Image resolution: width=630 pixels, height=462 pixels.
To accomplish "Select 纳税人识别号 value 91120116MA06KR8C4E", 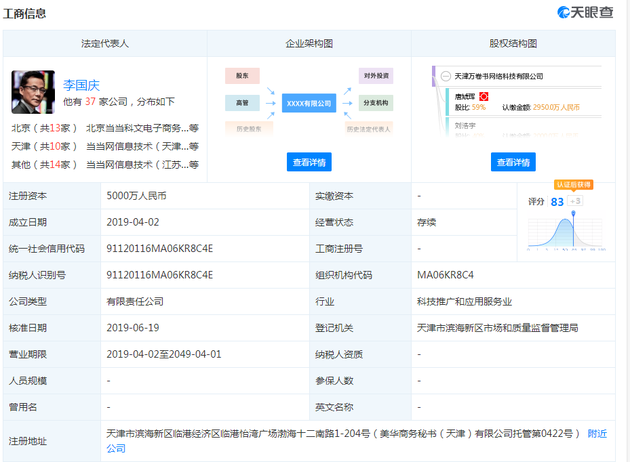I will (x=160, y=275).
